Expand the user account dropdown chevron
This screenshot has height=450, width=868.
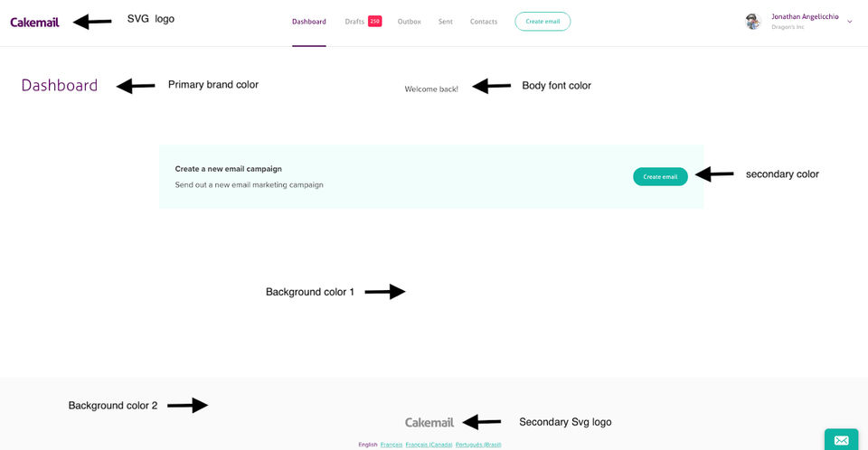849,22
